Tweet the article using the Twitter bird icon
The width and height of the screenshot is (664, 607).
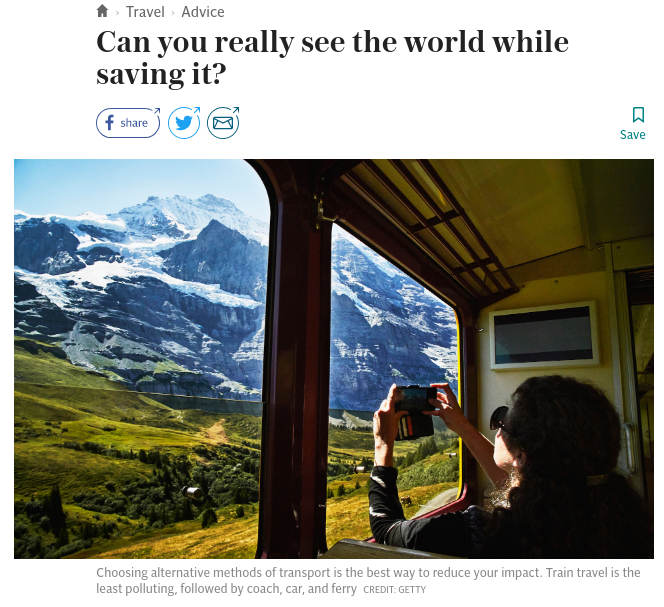tap(184, 123)
